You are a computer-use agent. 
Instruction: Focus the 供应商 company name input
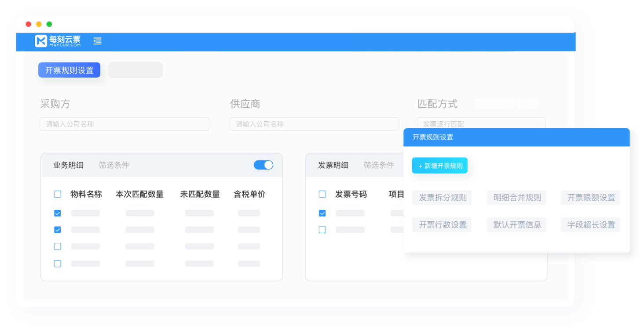pos(314,124)
